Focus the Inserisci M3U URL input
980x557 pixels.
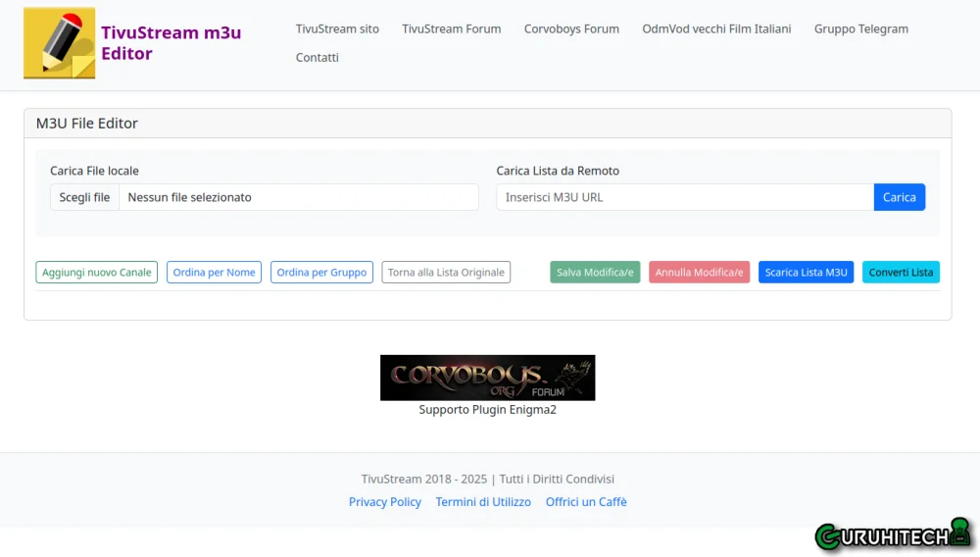(x=685, y=197)
